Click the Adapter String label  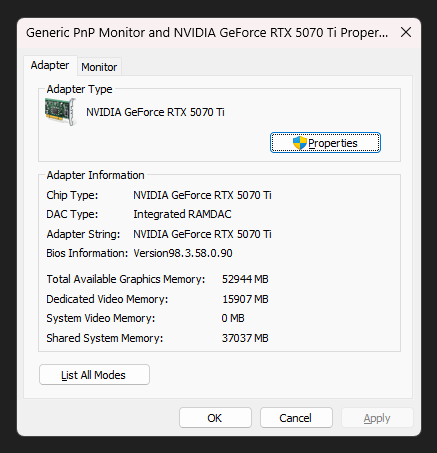(x=83, y=234)
